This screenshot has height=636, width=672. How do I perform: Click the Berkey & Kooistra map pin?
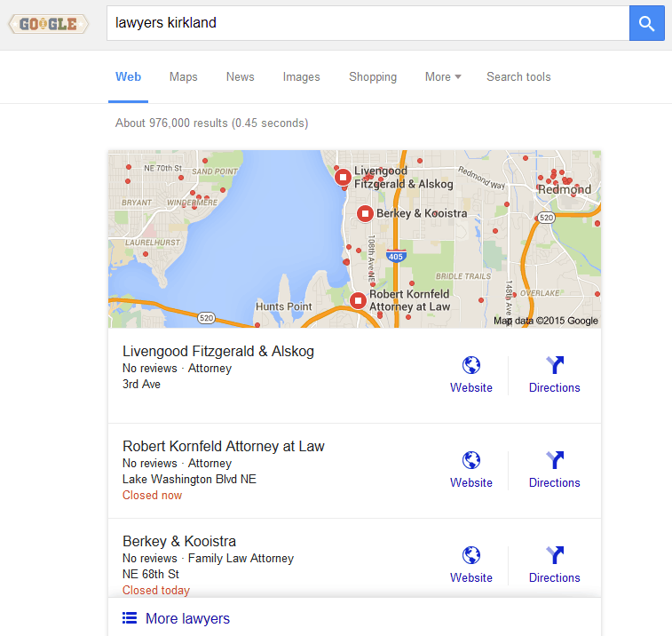coord(365,213)
